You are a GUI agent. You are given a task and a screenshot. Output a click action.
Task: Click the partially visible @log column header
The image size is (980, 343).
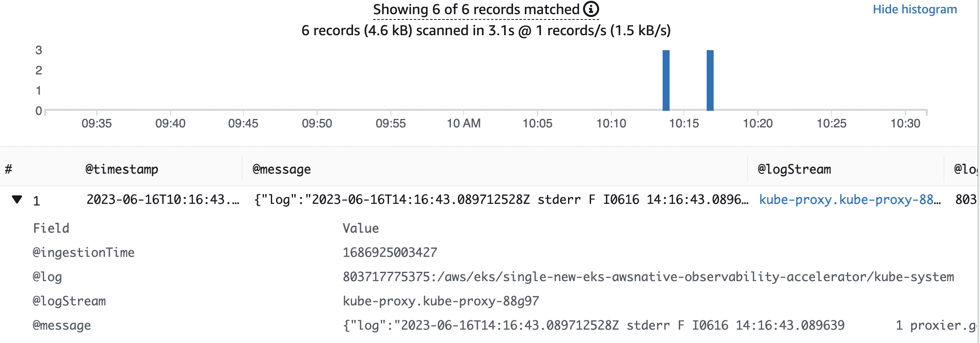click(965, 169)
